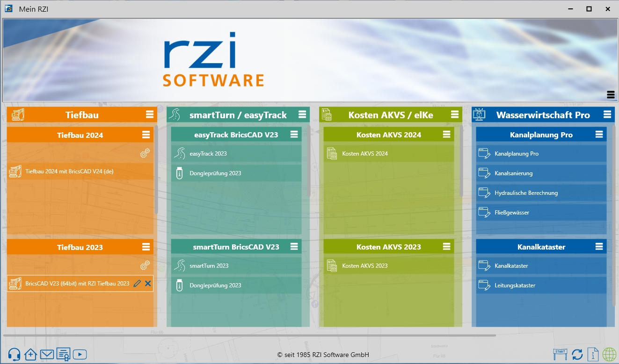Click the settings gears in Tiefbau 2023
Viewport: 619px width, 364px height.
(145, 265)
